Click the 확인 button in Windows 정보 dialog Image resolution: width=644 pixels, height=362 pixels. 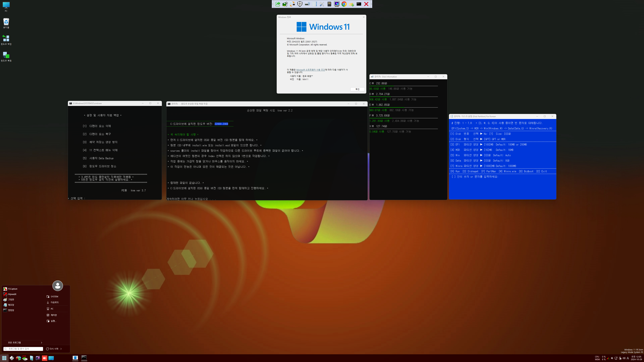pos(357,89)
